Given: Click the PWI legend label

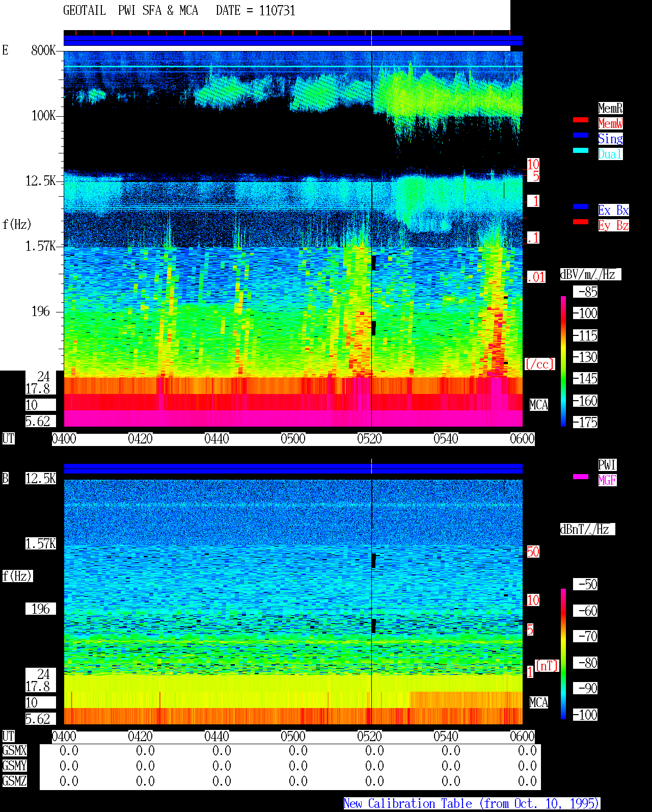Looking at the screenshot, I should click(607, 465).
